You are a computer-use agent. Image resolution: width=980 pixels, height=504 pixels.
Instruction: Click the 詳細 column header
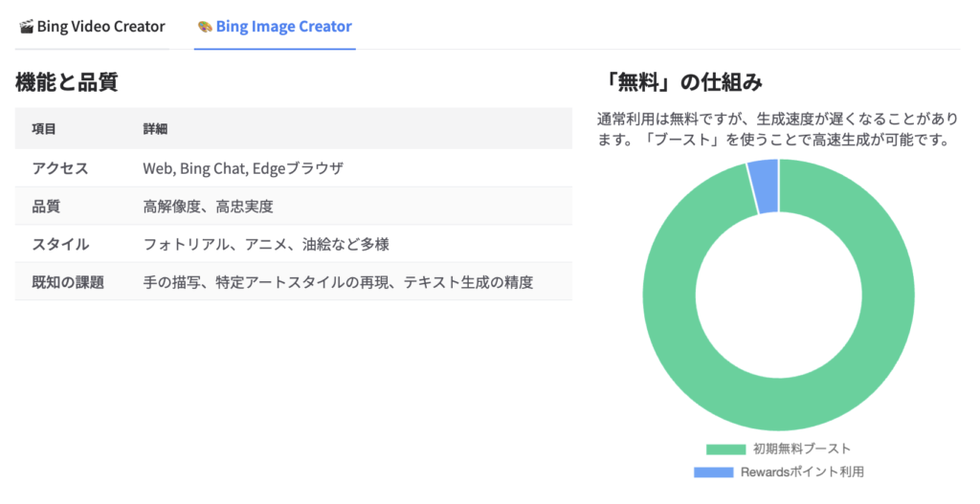point(155,129)
